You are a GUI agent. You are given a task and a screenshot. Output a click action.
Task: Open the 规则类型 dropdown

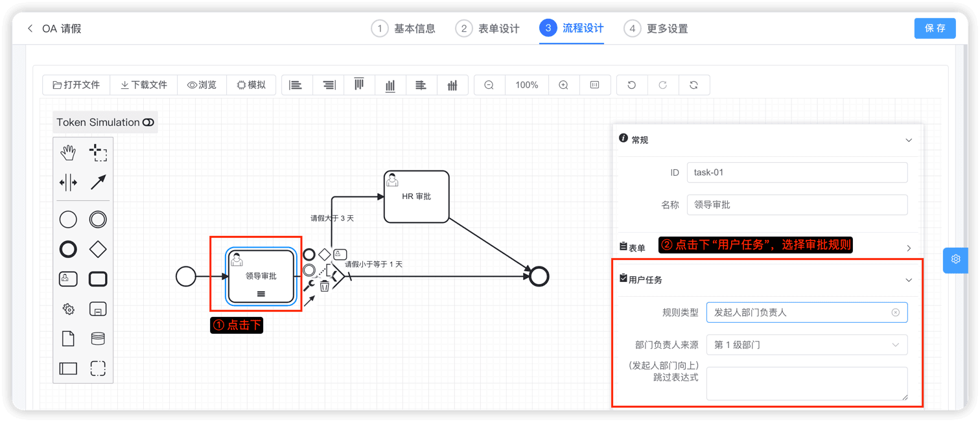pos(807,312)
